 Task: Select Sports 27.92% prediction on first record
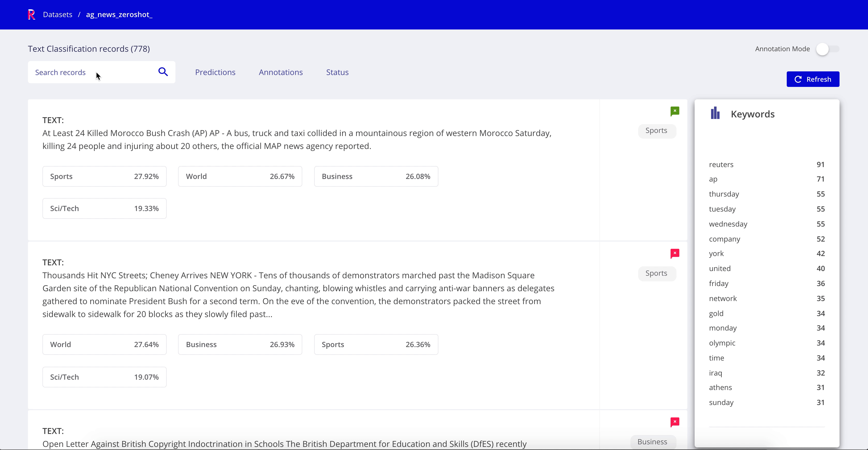(105, 176)
